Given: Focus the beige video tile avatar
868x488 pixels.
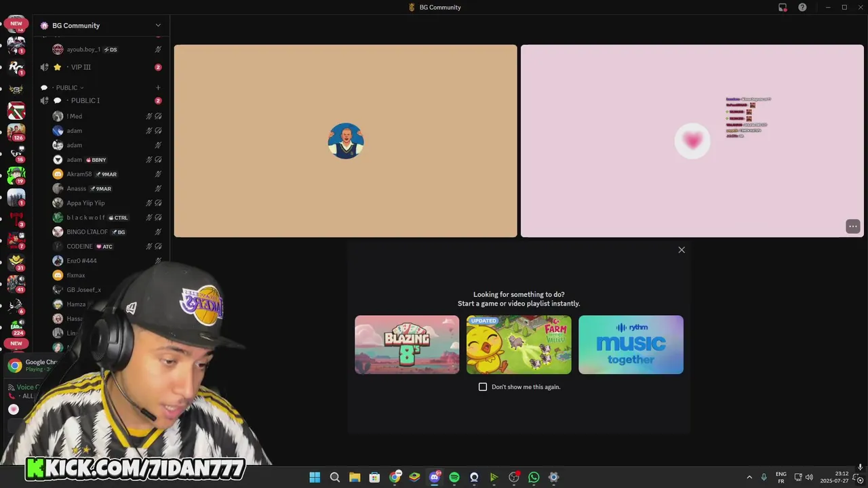Looking at the screenshot, I should click(x=346, y=141).
